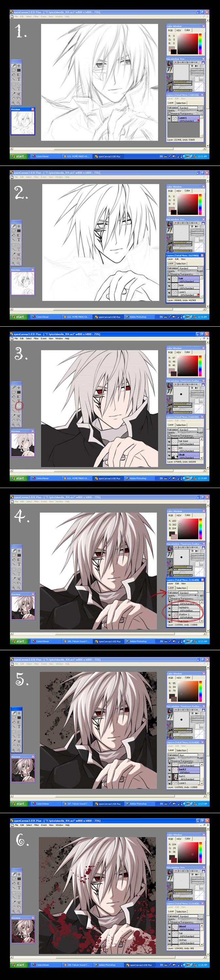This screenshot has width=220, height=980.
Task: Hide the highlights layer via its eye icon
Action: [169, 608]
